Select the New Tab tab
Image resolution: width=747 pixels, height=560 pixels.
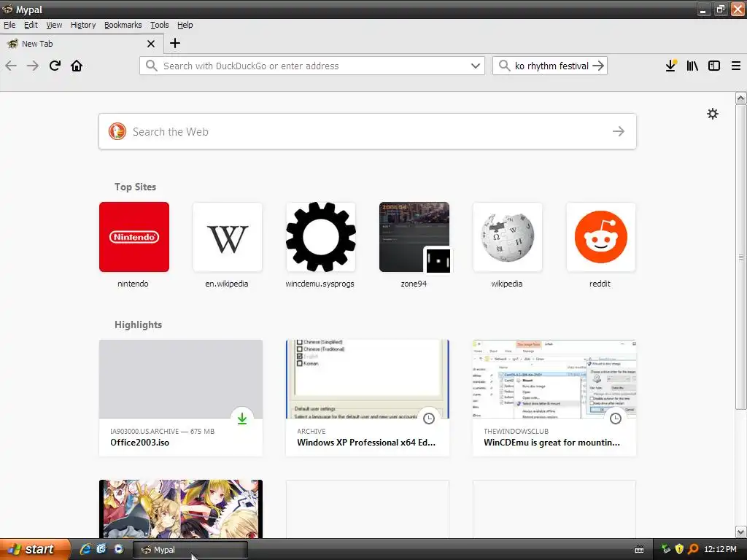pyautogui.click(x=81, y=44)
